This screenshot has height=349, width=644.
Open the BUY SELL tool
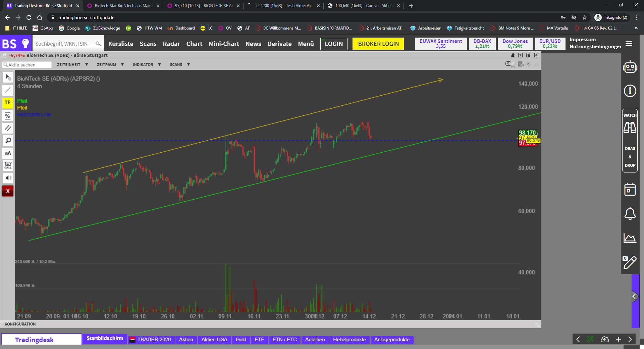(8, 166)
